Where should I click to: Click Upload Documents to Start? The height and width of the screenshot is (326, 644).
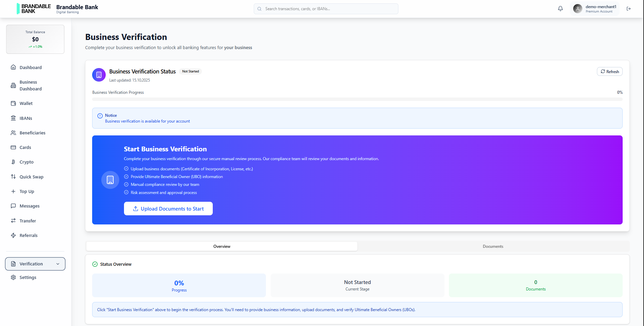(168, 209)
